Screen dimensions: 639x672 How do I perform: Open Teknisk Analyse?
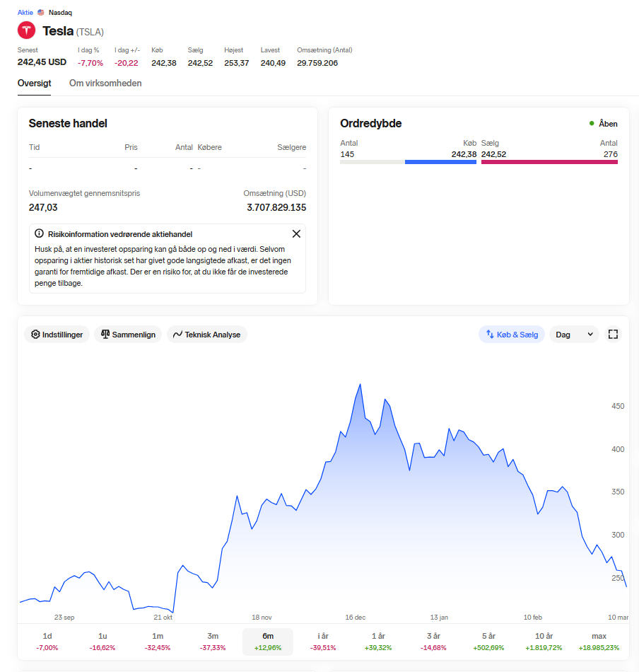pos(207,335)
